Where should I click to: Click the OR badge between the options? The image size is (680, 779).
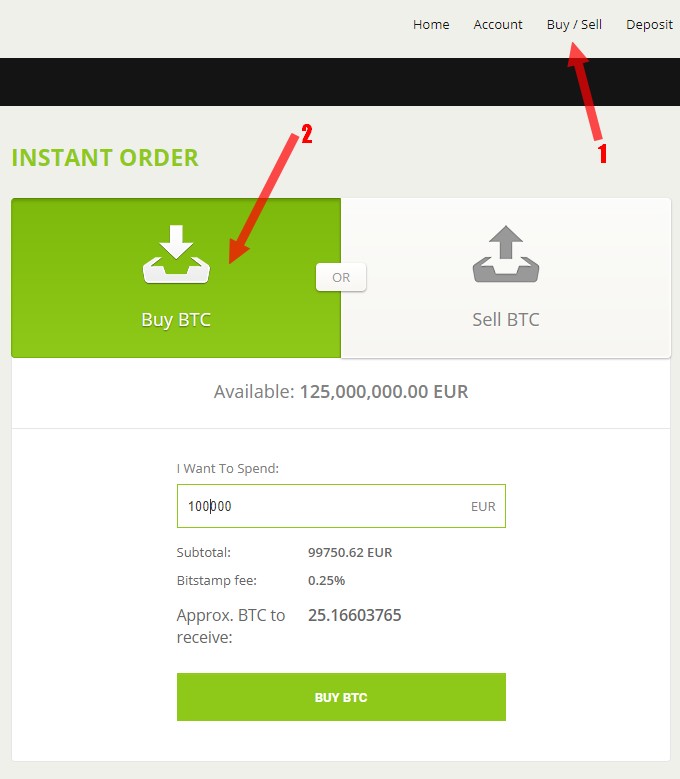341,277
